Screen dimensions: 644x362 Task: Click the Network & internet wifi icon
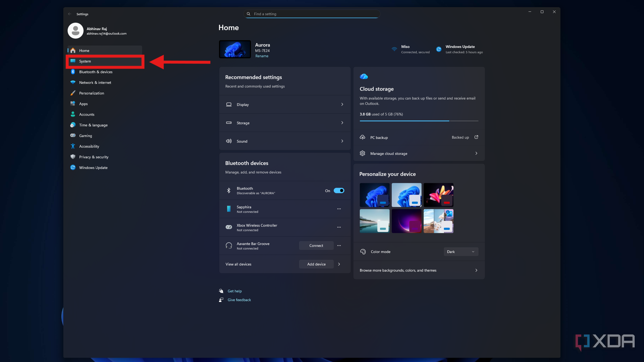(x=73, y=82)
